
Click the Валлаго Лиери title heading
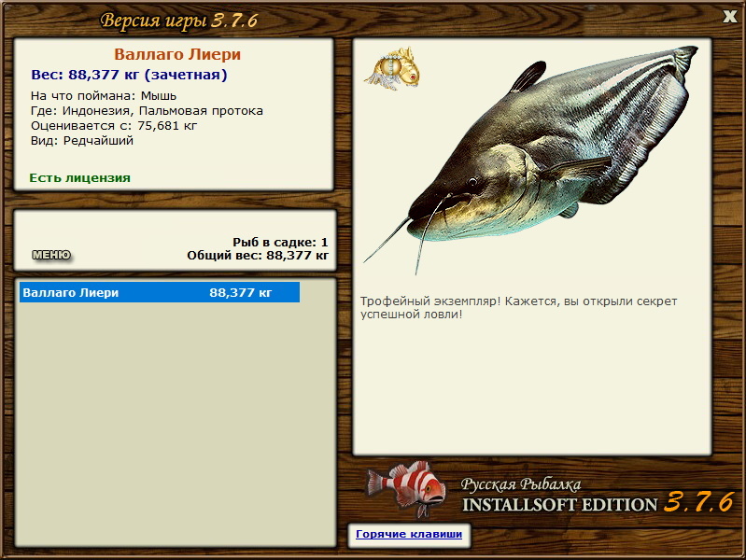[177, 54]
